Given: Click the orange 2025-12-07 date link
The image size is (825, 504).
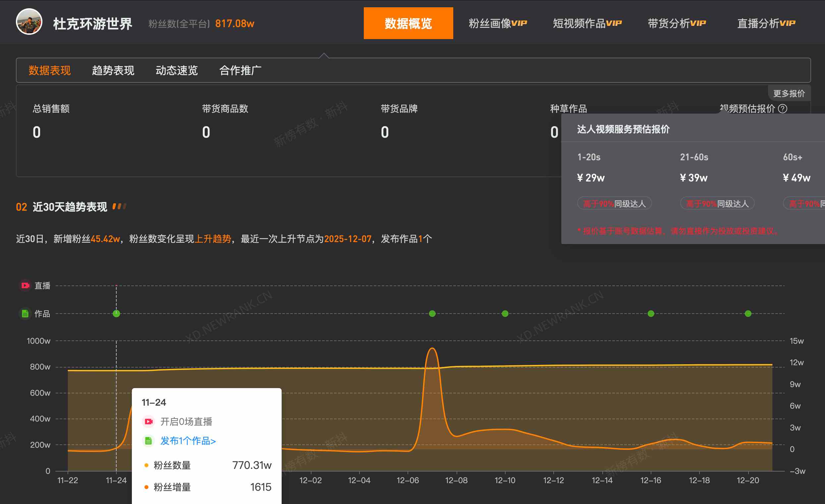Looking at the screenshot, I should coord(348,239).
